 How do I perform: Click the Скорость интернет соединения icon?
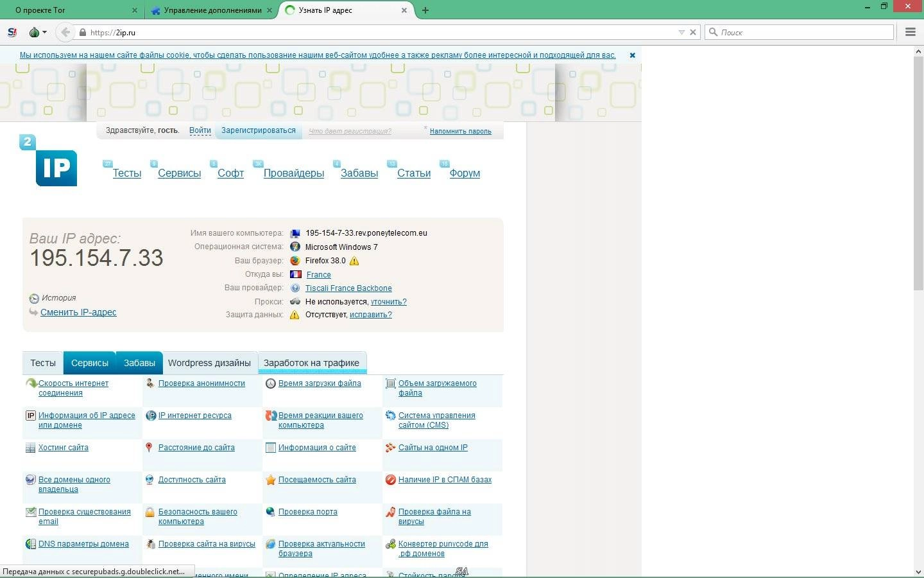coord(31,383)
